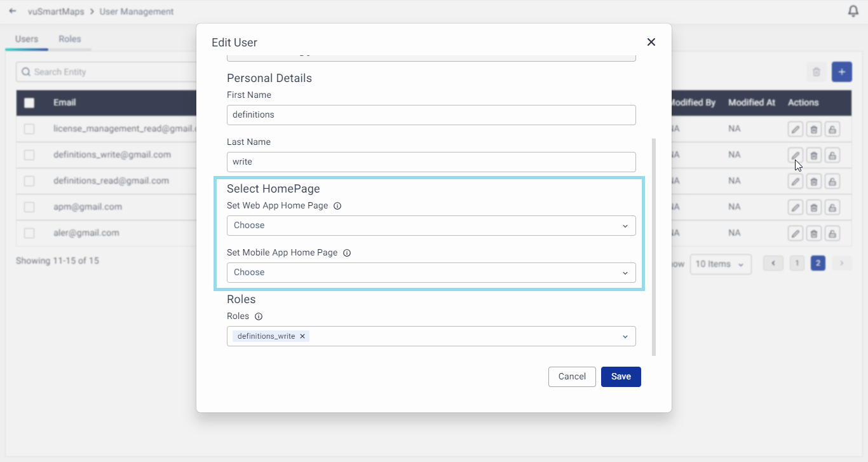Click the info icon beside Set Web App Home Page
This screenshot has width=868, height=462.
[337, 205]
